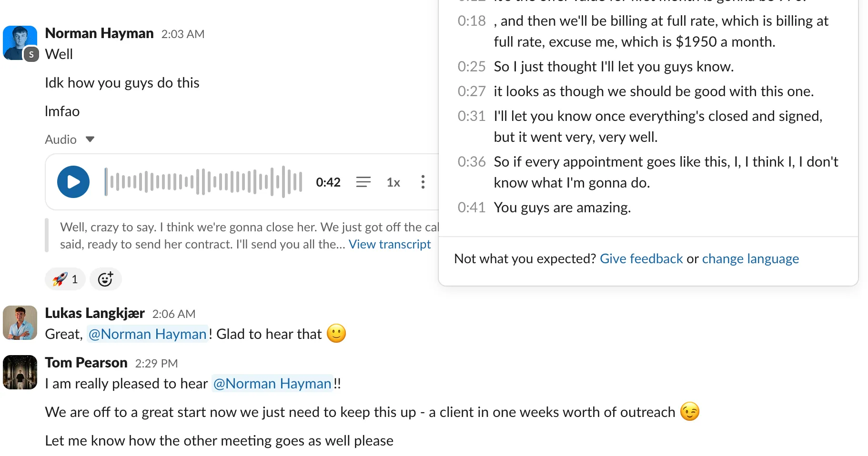Open the audio transcript lines icon

(363, 182)
